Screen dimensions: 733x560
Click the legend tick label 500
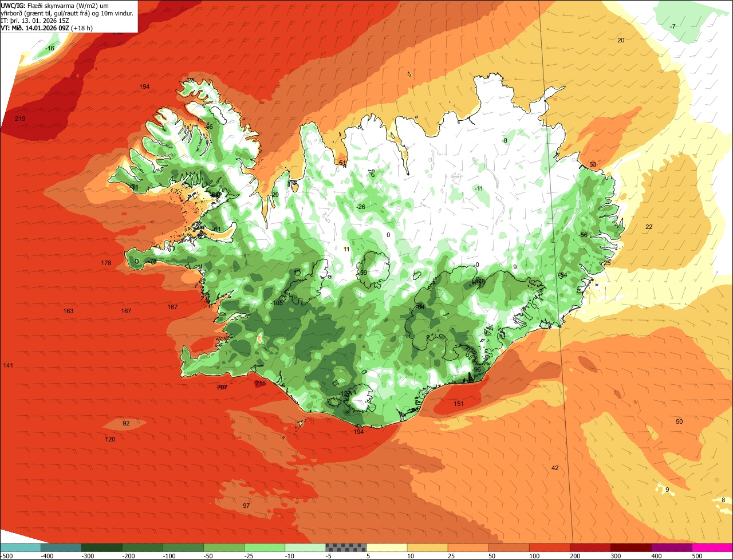coord(697,555)
